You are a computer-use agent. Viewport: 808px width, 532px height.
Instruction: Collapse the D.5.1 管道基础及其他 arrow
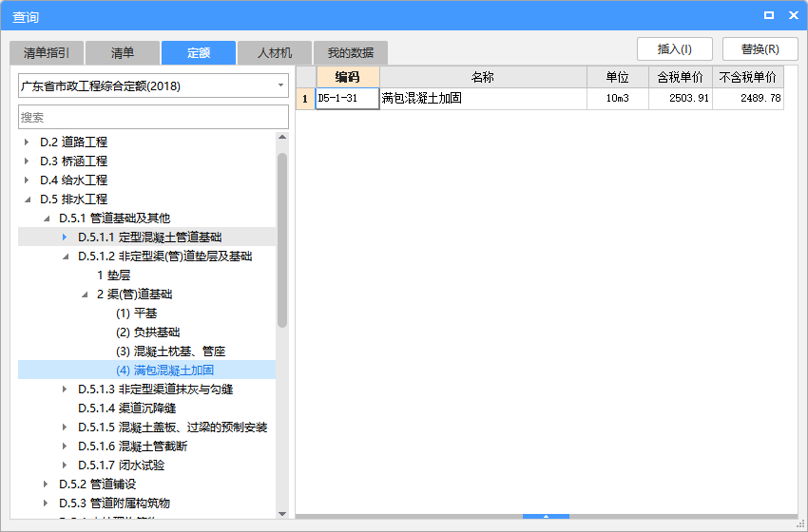tap(47, 218)
